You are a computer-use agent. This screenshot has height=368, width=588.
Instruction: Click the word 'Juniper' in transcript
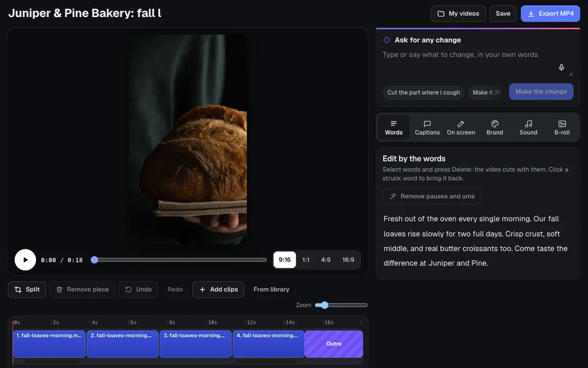click(441, 263)
